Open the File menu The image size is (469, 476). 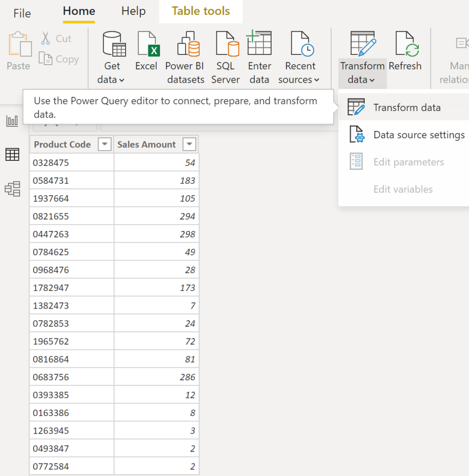tap(22, 13)
